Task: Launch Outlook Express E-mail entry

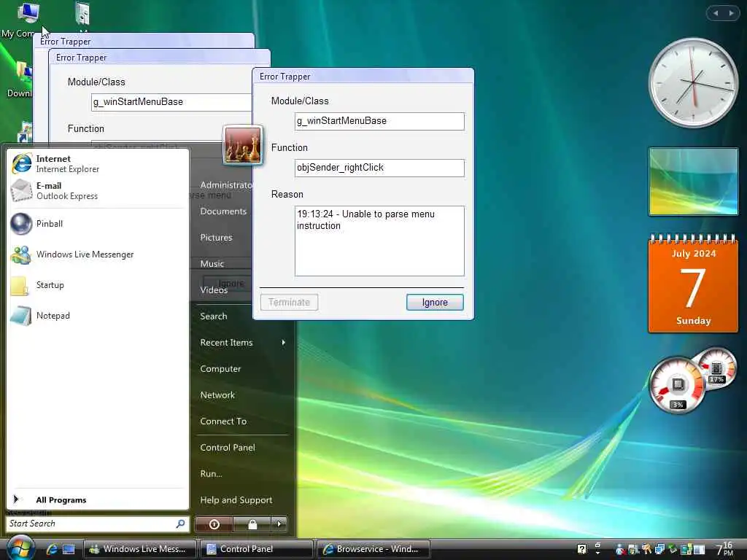Action: pyautogui.click(x=97, y=190)
